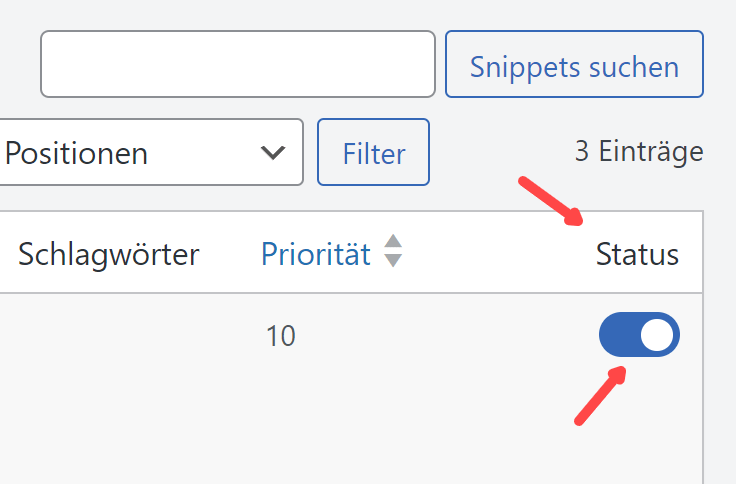Image resolution: width=736 pixels, height=484 pixels.
Task: Sort snippets by the Priorität link
Action: tap(315, 254)
